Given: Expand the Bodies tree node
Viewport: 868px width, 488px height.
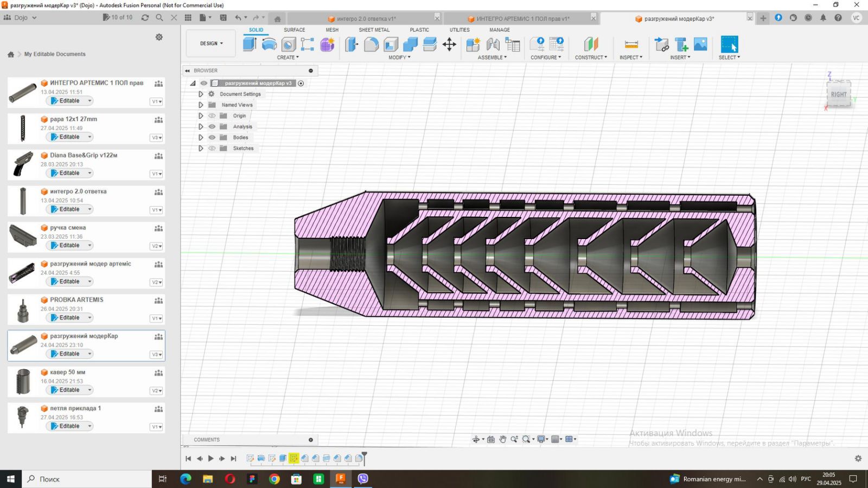Looking at the screenshot, I should 201,138.
